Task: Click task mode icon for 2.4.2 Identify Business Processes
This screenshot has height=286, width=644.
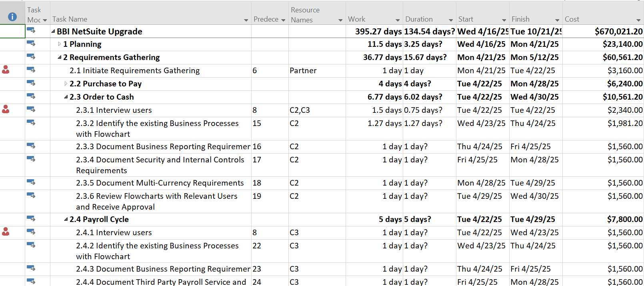Action: 31,245
